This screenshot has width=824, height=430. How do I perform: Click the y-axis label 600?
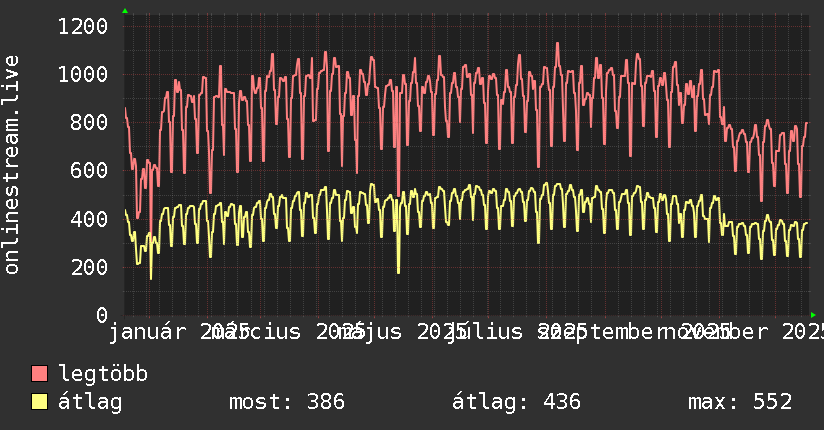tap(89, 170)
